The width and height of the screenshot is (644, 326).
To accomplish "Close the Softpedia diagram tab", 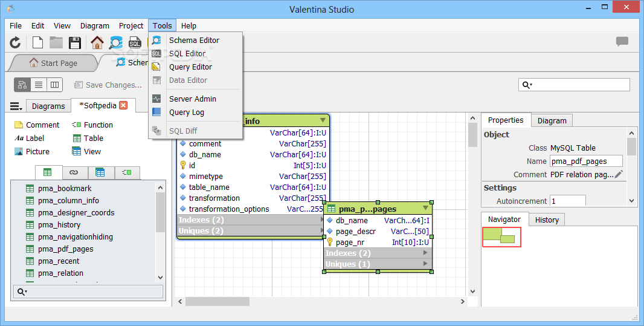I will (x=123, y=105).
